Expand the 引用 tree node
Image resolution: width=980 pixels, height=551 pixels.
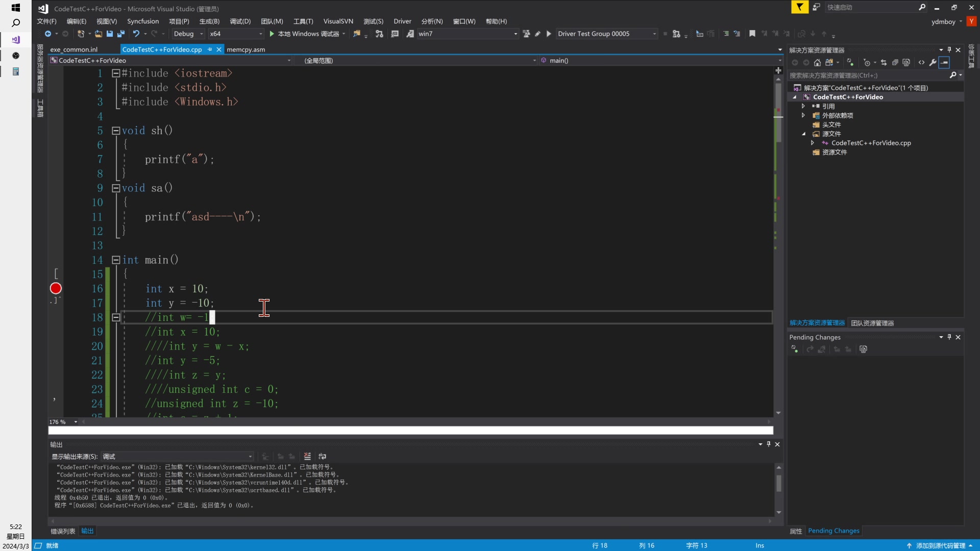point(803,107)
